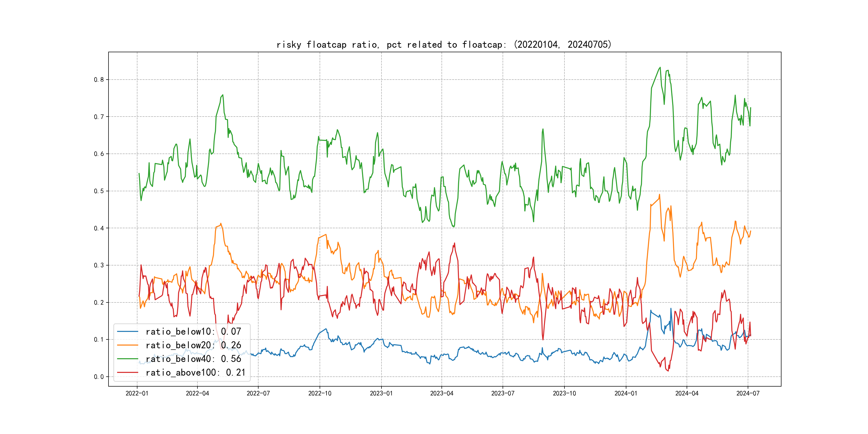Viewport: 868px width, 434px height.
Task: Select the 'ratio_below20: 0.26' legend label
Action: click(193, 345)
